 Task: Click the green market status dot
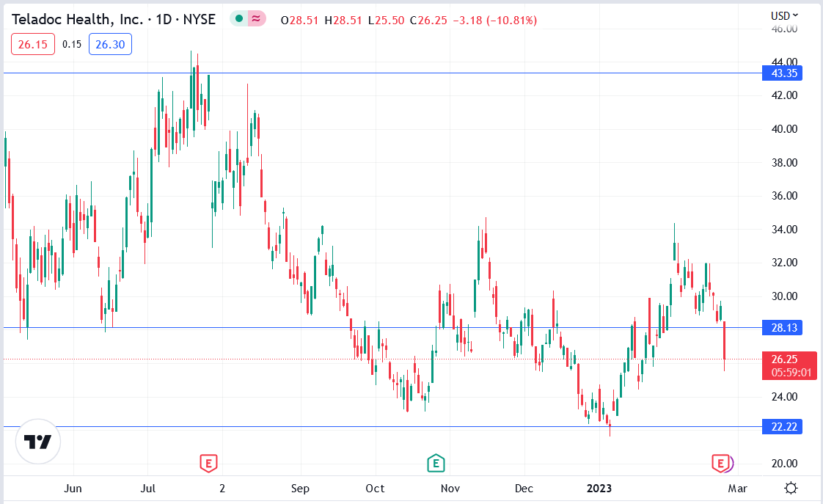[x=239, y=19]
